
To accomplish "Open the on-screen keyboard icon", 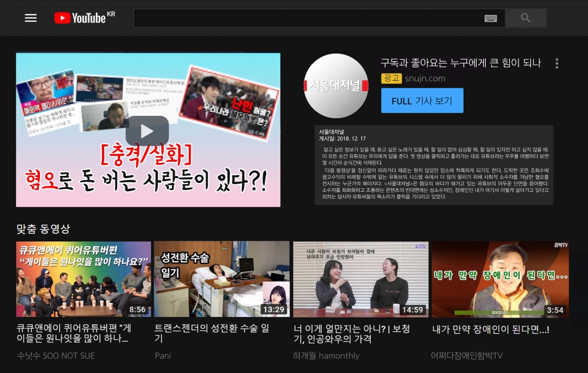I will [x=490, y=18].
